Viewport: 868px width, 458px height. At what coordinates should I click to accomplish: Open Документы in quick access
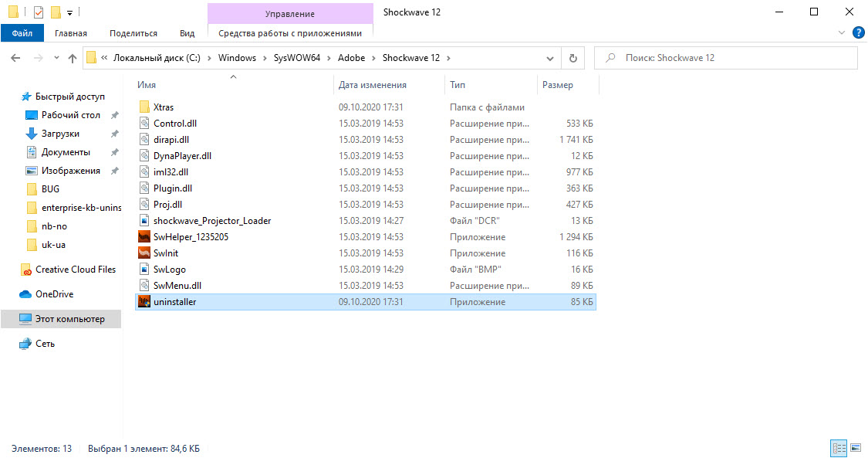[x=59, y=152]
